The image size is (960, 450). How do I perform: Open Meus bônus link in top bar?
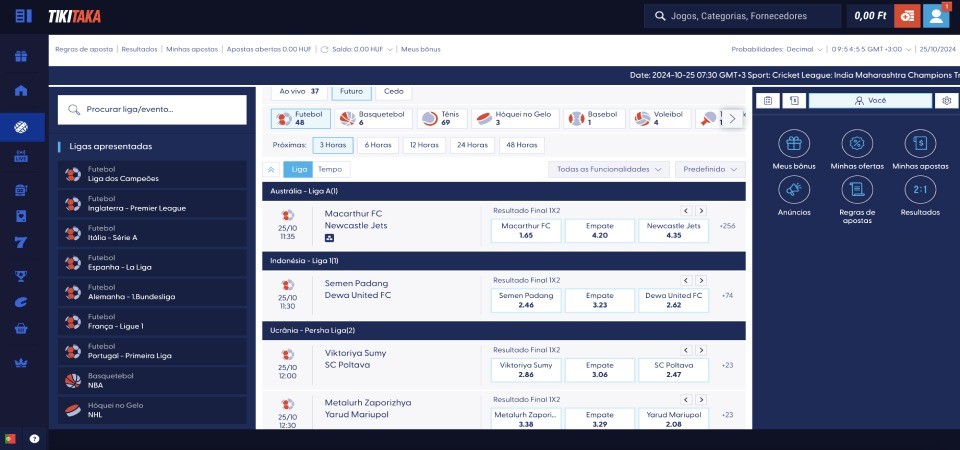(x=421, y=50)
